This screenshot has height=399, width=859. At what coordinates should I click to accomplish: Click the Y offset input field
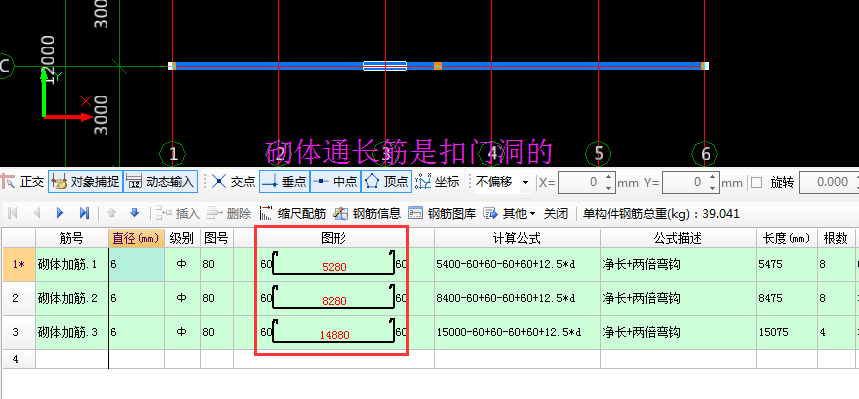point(688,183)
